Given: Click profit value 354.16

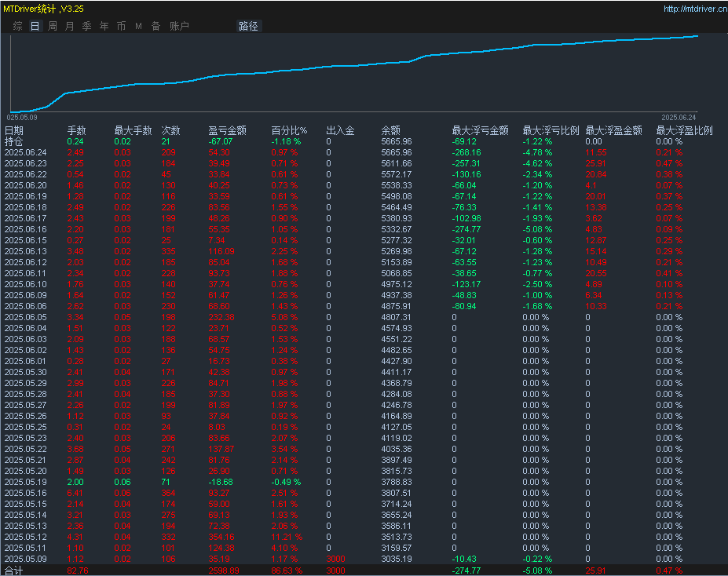Looking at the screenshot, I should [x=221, y=537].
